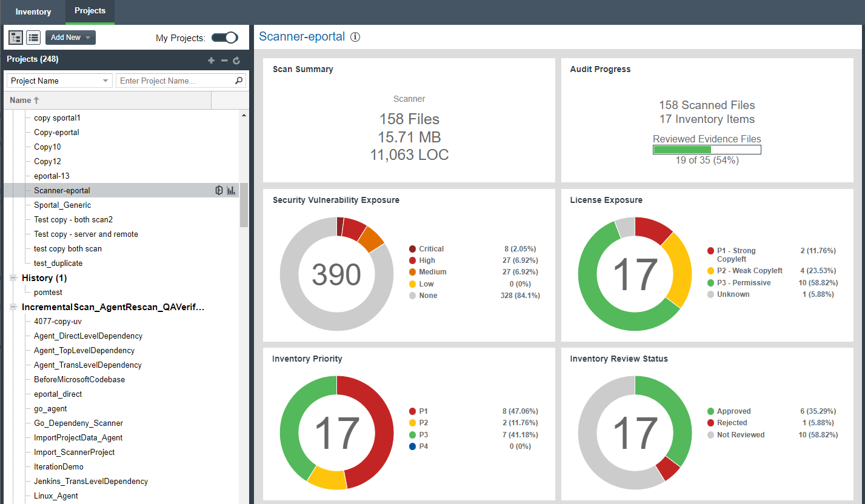Expand all projects with the plus icon
This screenshot has width=865, height=504.
click(211, 60)
